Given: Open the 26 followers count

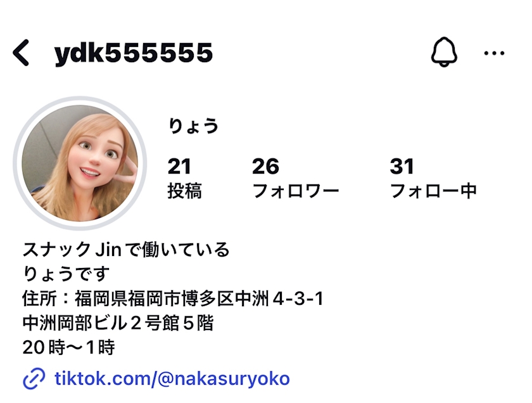Looking at the screenshot, I should coord(265,167).
